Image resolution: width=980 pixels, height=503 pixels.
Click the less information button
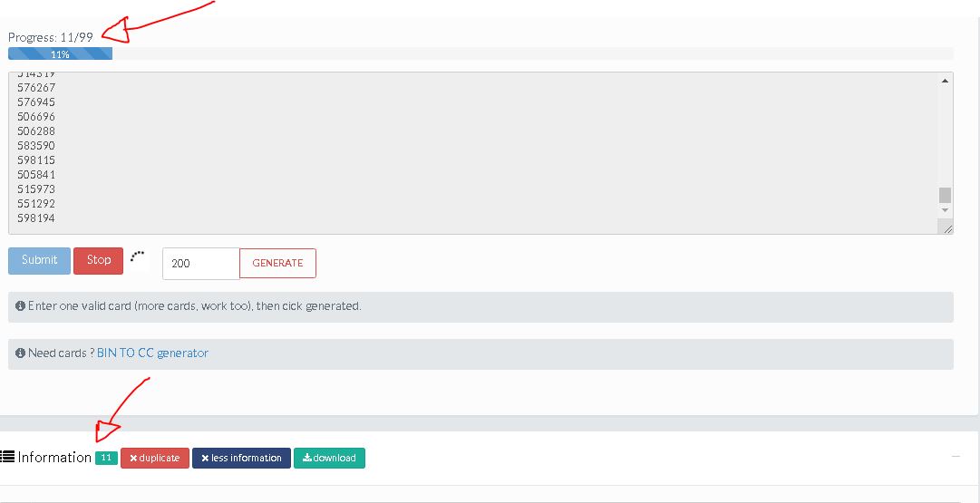(241, 458)
